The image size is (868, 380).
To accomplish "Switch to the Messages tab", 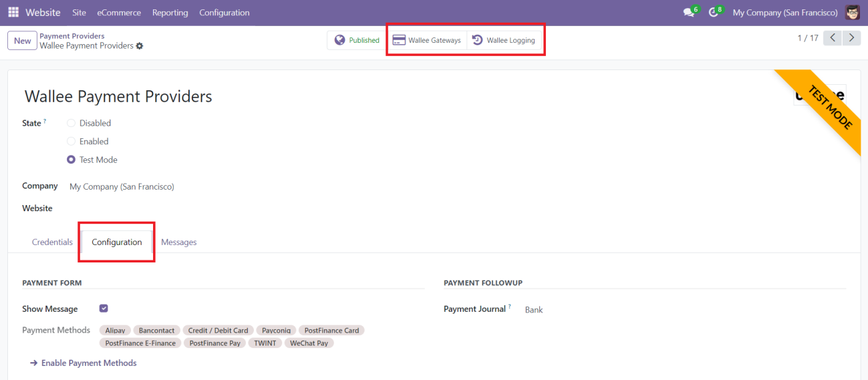I will tap(178, 242).
